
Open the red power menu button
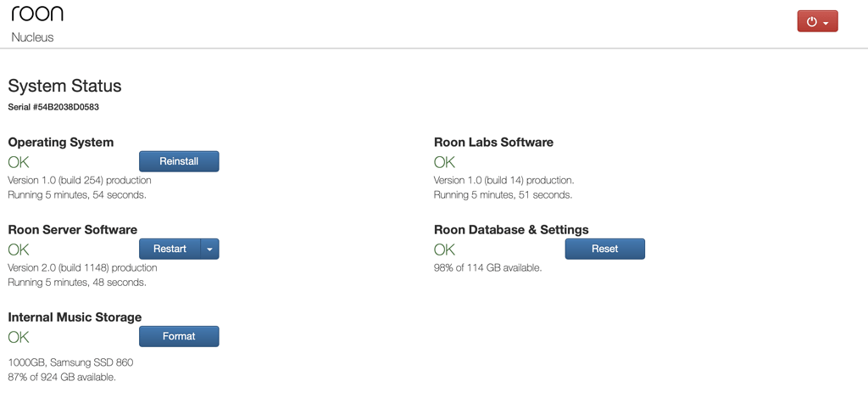click(817, 21)
